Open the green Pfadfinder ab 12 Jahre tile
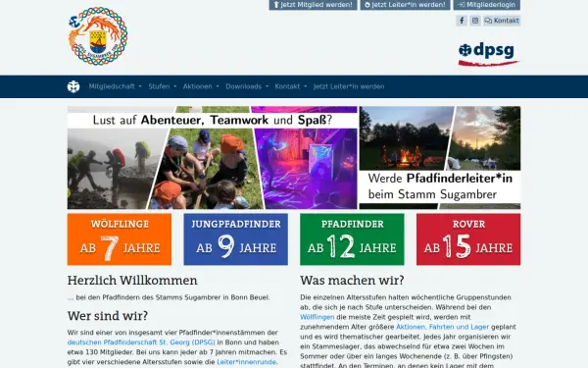The image size is (588, 368). pyautogui.click(x=352, y=239)
